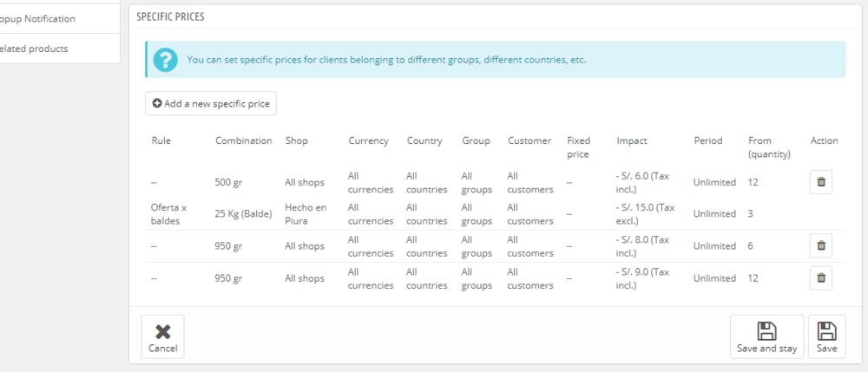This screenshot has height=372, width=868.
Task: Click Unlimited period in the 500 gr row
Action: (714, 182)
